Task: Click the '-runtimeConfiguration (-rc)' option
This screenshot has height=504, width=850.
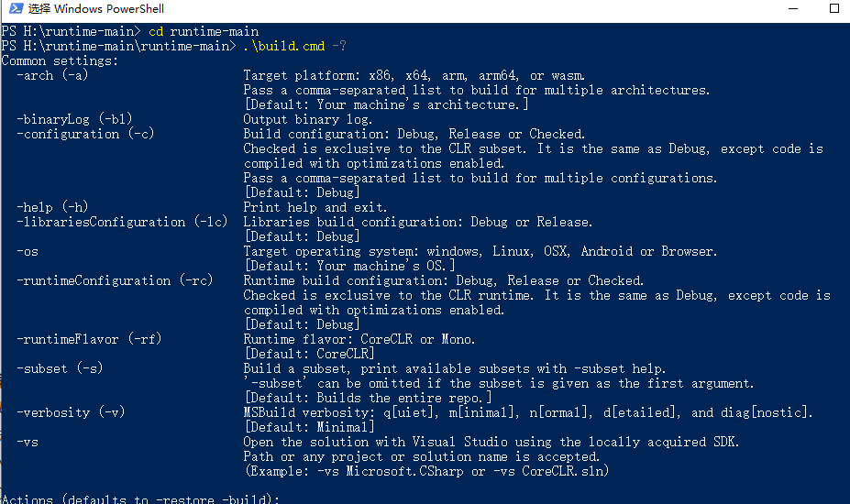Action: coord(115,280)
